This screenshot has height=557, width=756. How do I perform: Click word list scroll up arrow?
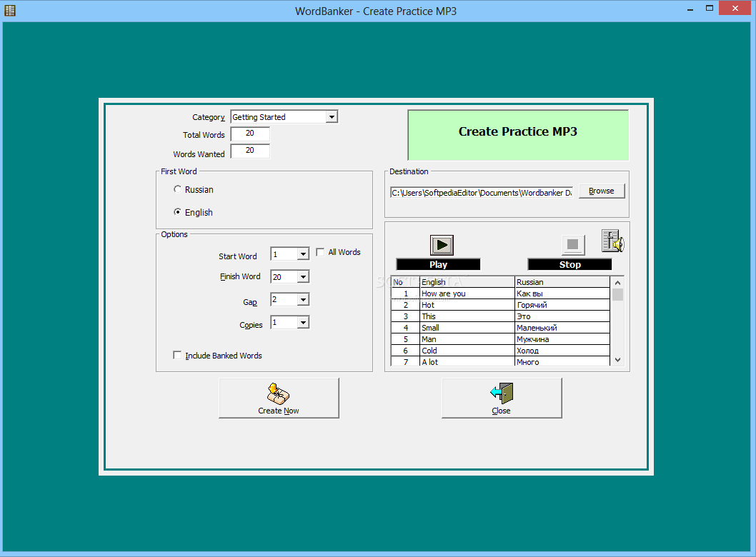[x=617, y=283]
